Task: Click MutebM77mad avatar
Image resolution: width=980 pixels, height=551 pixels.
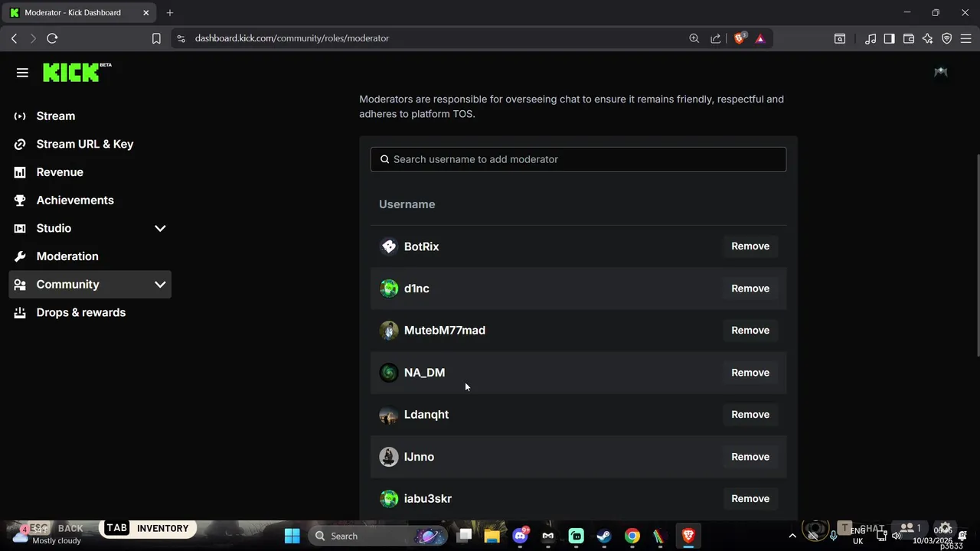Action: [389, 331]
